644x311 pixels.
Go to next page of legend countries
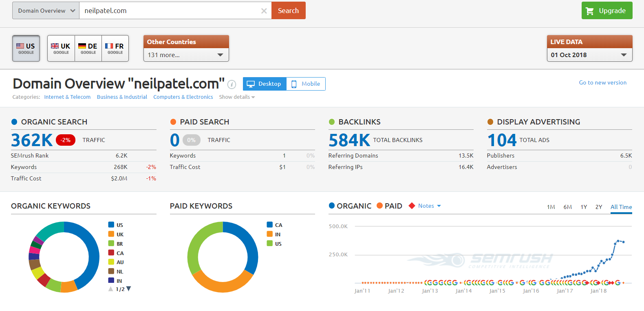[129, 289]
